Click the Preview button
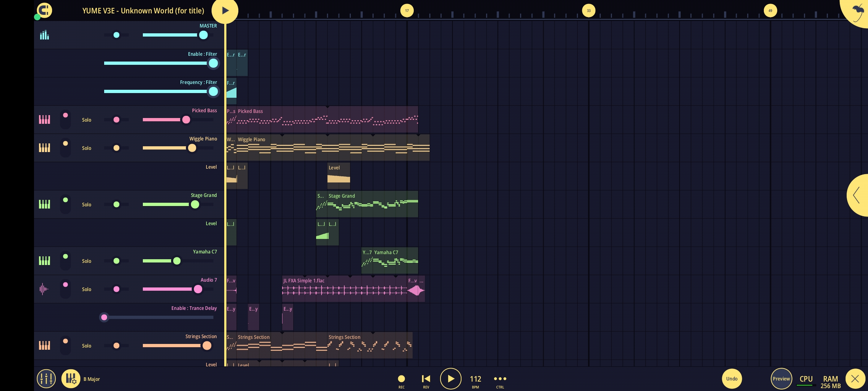 click(x=781, y=379)
